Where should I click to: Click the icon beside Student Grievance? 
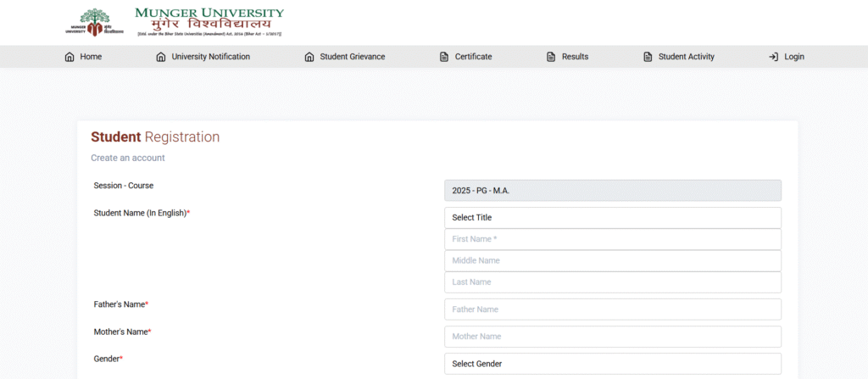(x=309, y=57)
